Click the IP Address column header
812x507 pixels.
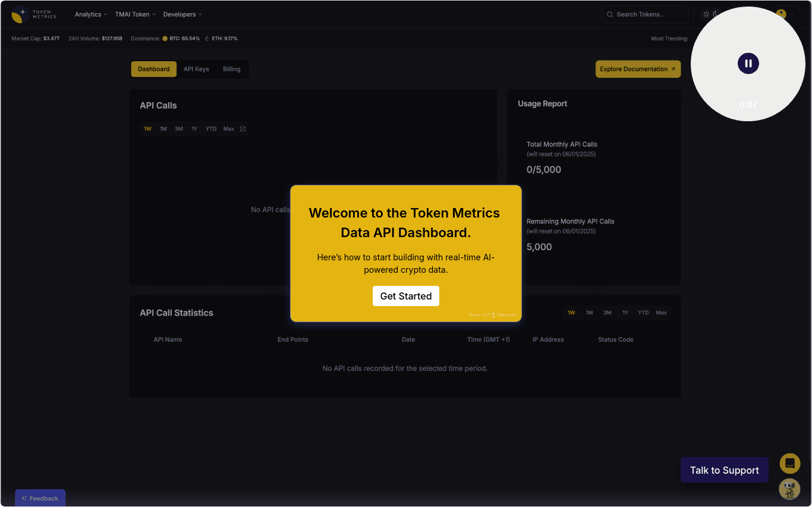click(548, 339)
